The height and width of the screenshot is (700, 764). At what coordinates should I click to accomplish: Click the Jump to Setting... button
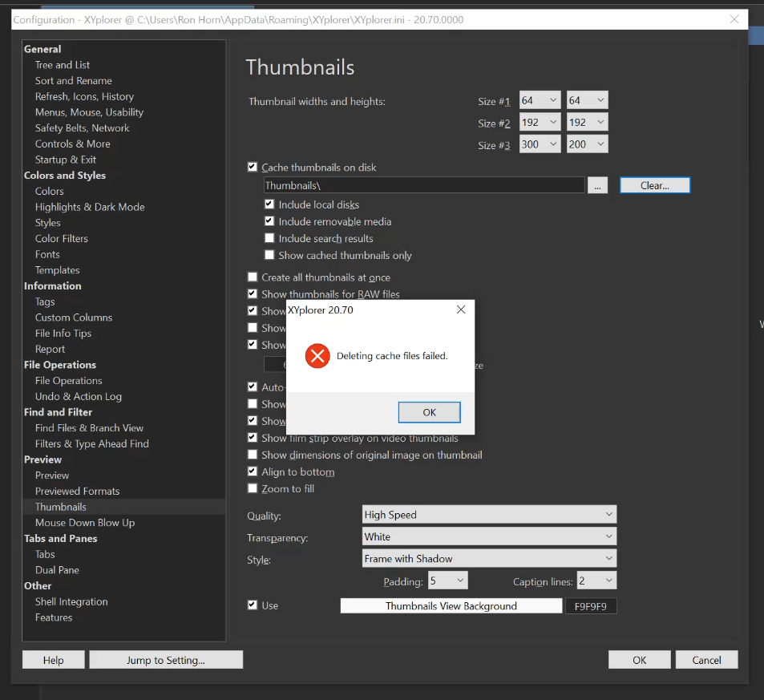click(x=166, y=660)
